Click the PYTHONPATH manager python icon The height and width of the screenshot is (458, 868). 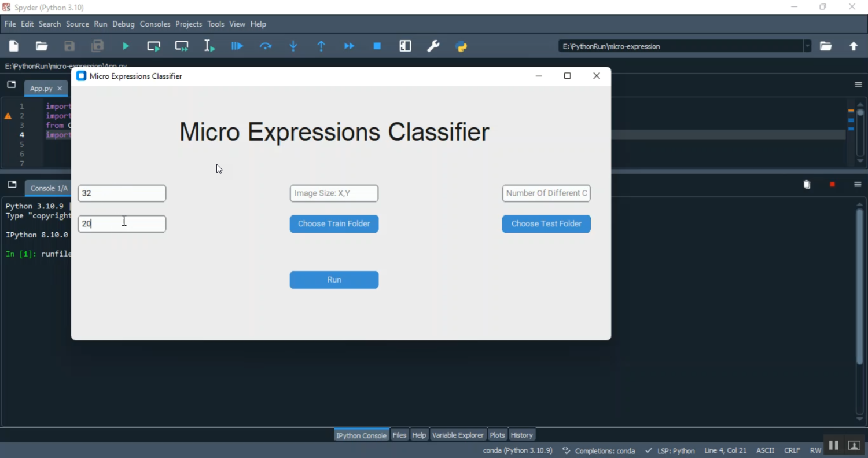point(462,46)
